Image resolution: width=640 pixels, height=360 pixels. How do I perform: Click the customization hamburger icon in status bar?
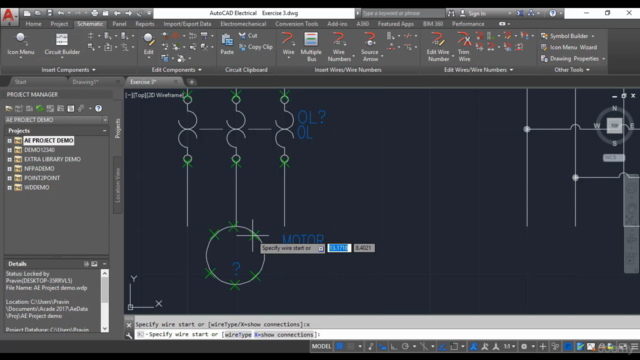pyautogui.click(x=634, y=347)
